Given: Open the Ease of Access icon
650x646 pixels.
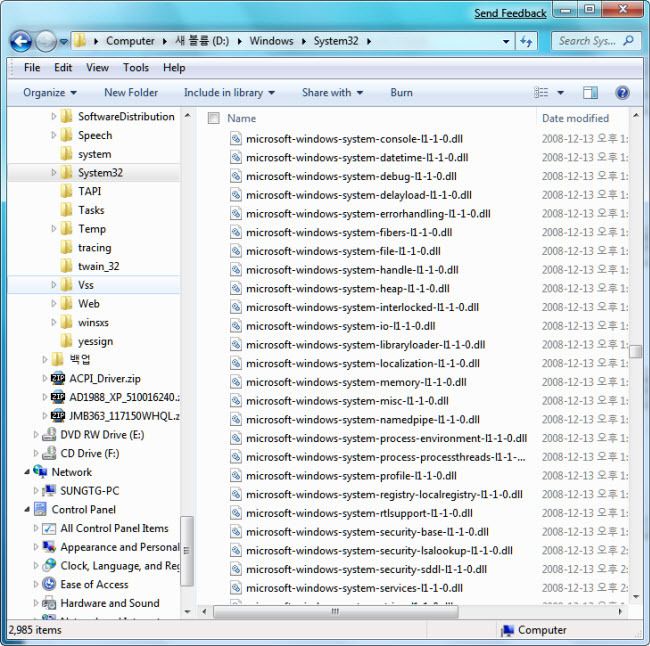Looking at the screenshot, I should point(49,584).
